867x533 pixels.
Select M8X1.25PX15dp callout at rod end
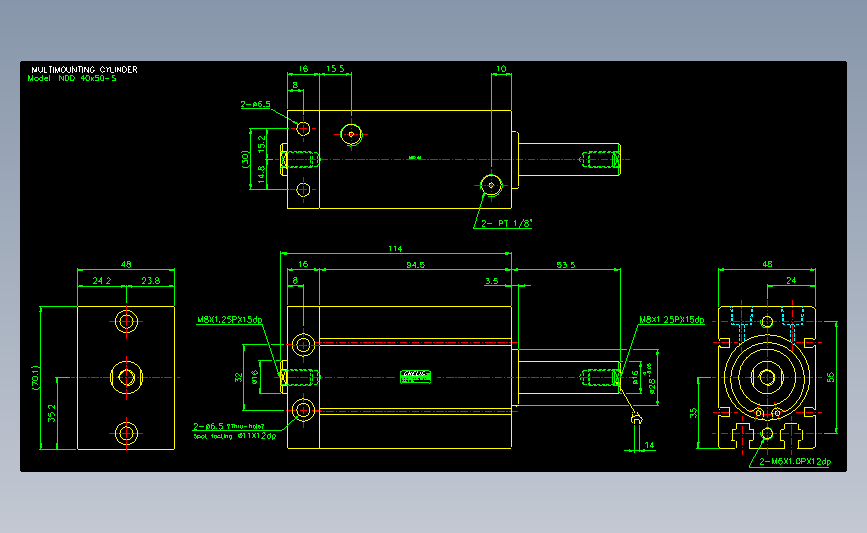[x=672, y=320]
